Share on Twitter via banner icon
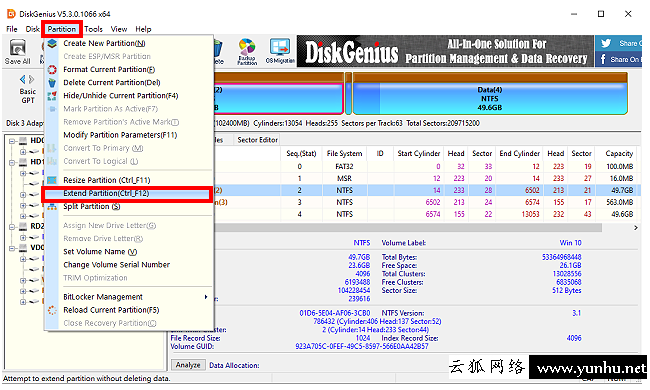 coord(606,43)
